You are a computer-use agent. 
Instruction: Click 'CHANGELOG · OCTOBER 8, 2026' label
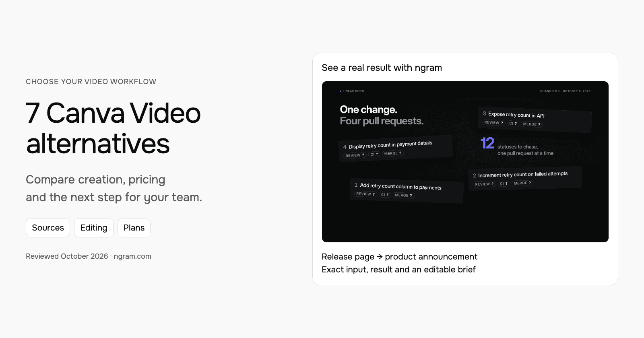(x=565, y=91)
